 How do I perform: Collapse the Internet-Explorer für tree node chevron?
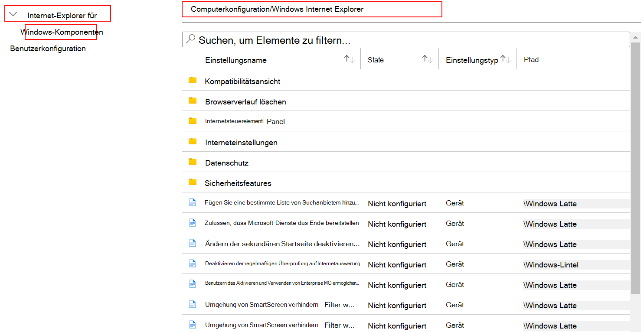13,14
